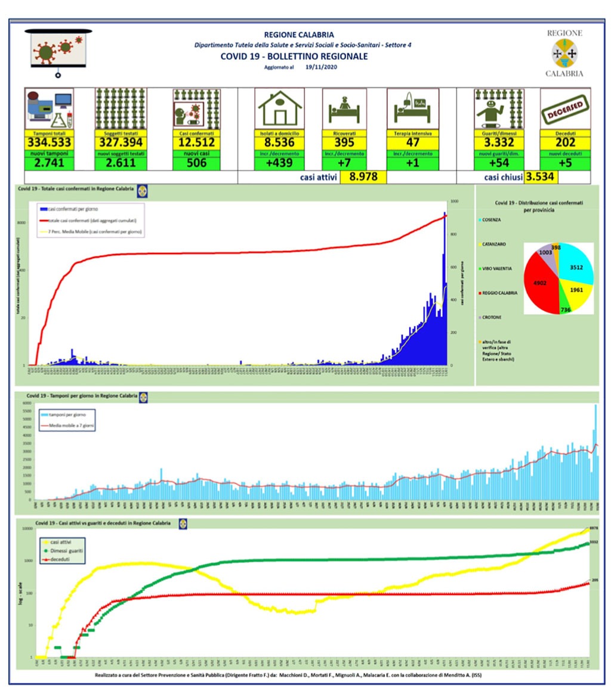
Task: Click the update date 19/11/2020
Action: click(321, 67)
